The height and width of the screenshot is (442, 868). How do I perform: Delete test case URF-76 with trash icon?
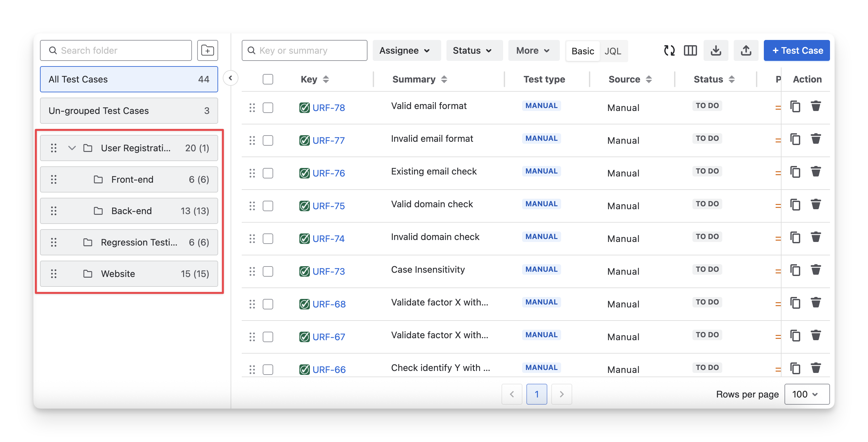(816, 172)
